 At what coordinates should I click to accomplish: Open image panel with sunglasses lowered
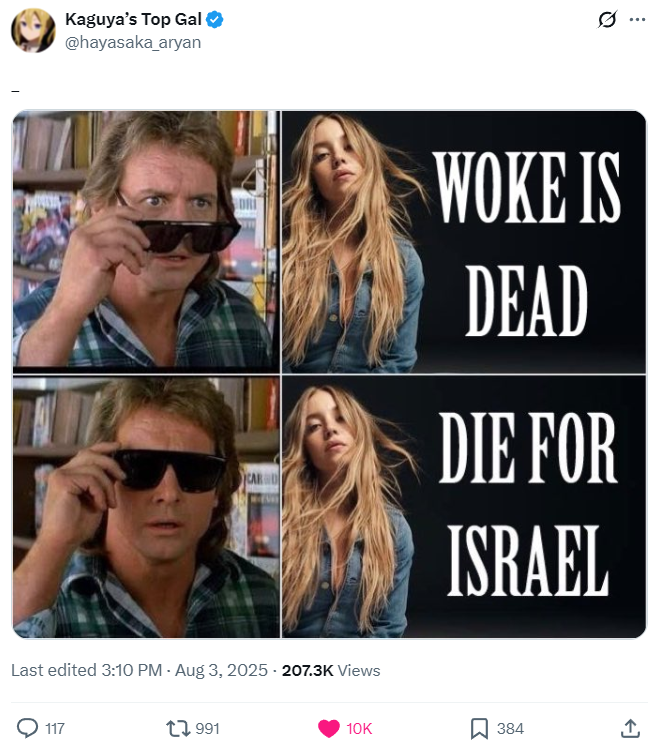[x=146, y=242]
